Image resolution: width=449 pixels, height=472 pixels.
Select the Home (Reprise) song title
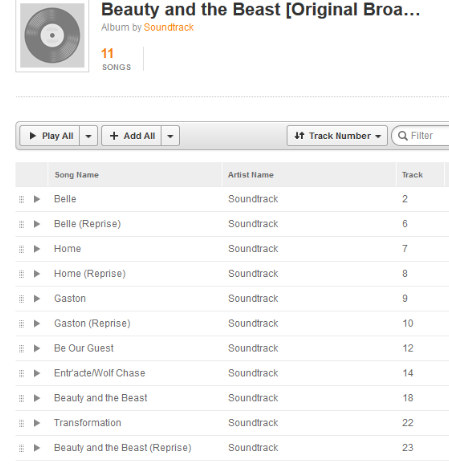pos(90,274)
